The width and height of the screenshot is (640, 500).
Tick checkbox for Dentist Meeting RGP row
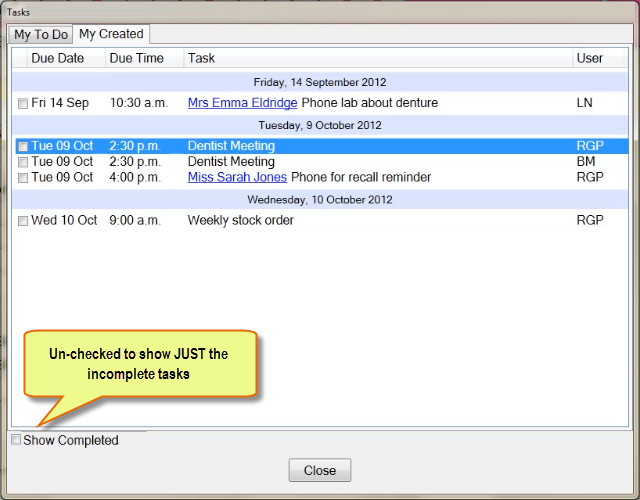23,146
